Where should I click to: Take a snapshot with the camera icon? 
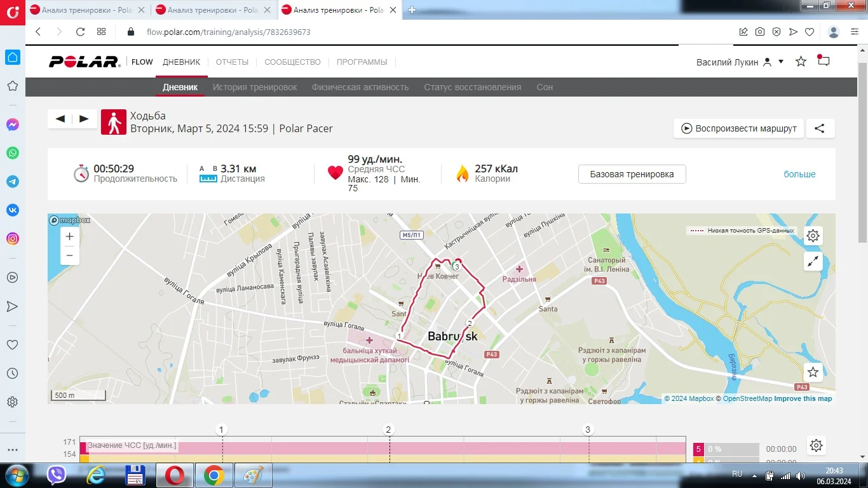[x=760, y=32]
